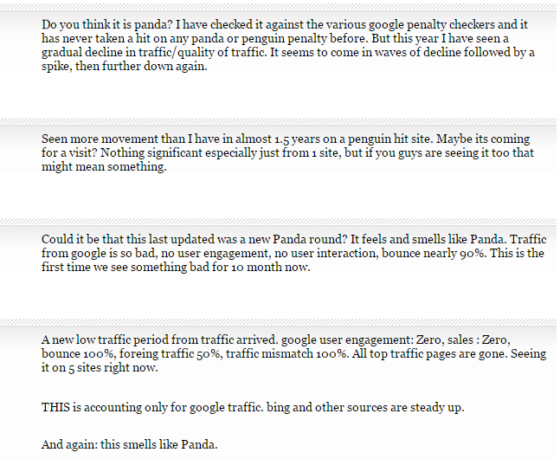Click the post beginning "Do you think it is panda?"
Viewport: 560px width, 459px height.
point(288,45)
